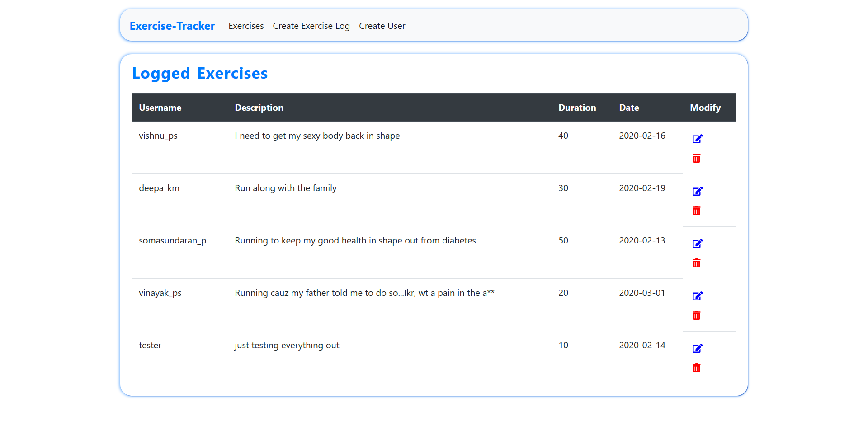Viewport: 868px width, 426px height.
Task: Go to Create Exercise Log page
Action: coord(311,26)
